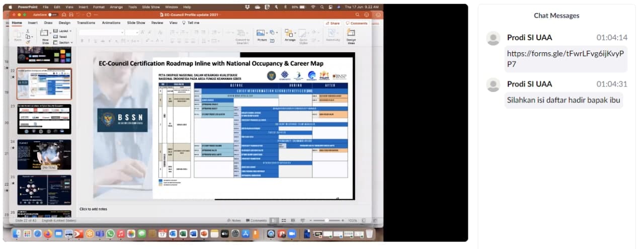Open the Comments button in ribbon

point(357,23)
